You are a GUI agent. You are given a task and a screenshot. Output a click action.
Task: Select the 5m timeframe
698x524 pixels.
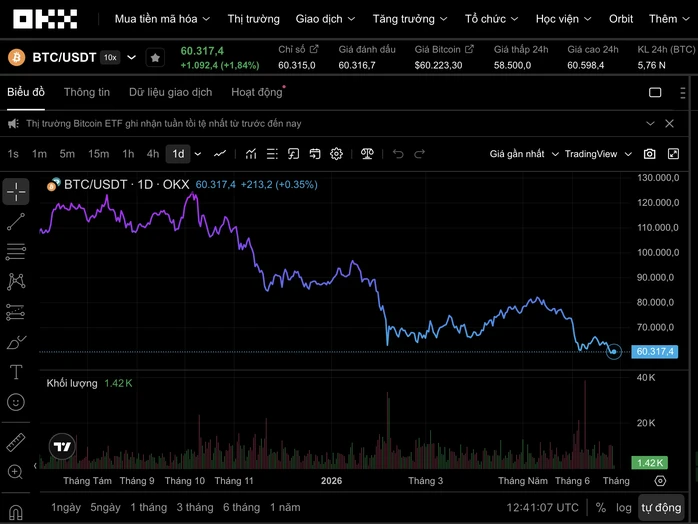tap(67, 154)
